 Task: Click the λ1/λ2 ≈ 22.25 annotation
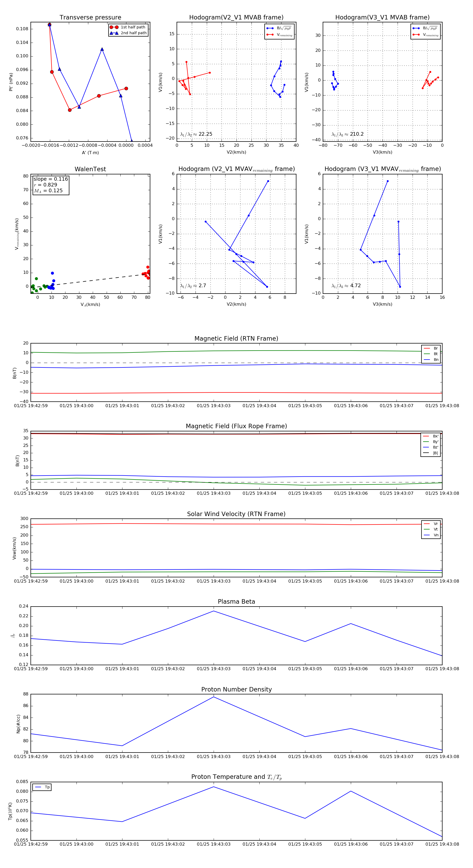[196, 134]
